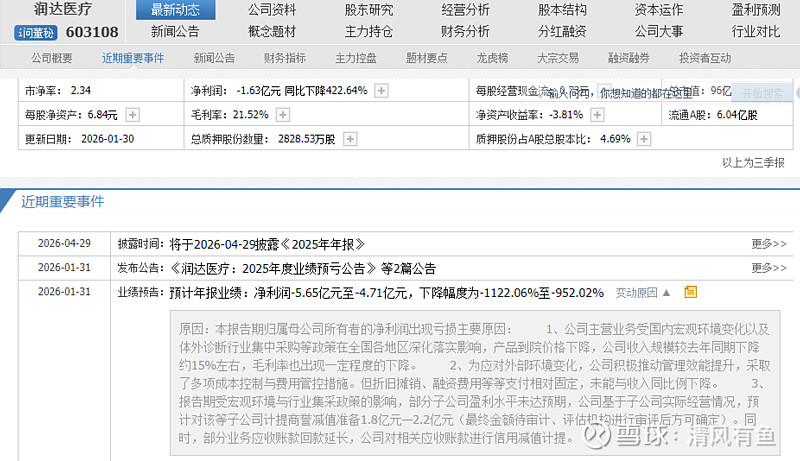This screenshot has height=461, width=800.
Task: Expand the 每股经营现金流 plus box
Action: coord(605,90)
